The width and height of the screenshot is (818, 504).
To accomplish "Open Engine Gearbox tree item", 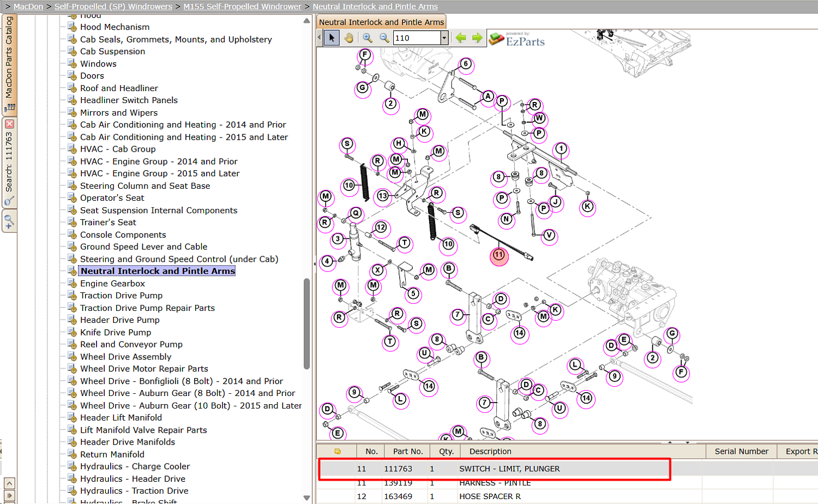I will coord(112,283).
